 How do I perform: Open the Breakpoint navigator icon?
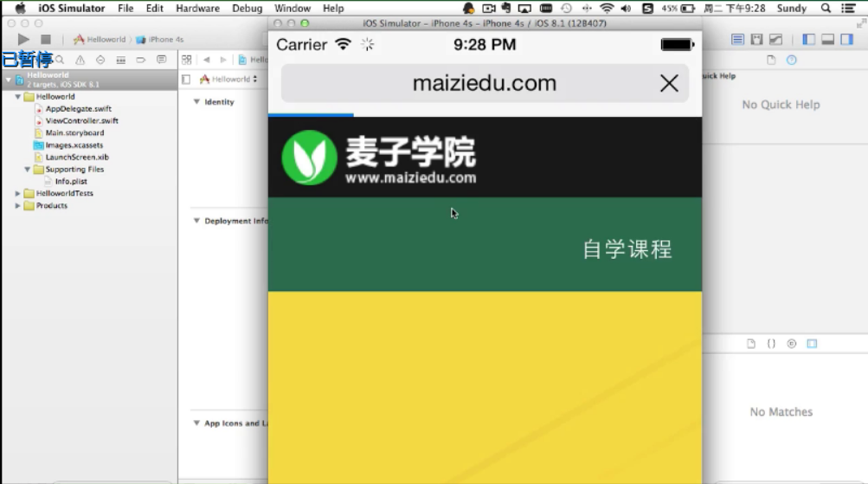(140, 60)
